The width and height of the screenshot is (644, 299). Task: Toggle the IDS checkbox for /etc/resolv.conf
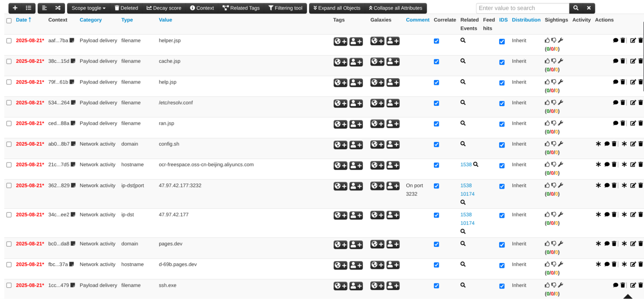point(502,104)
